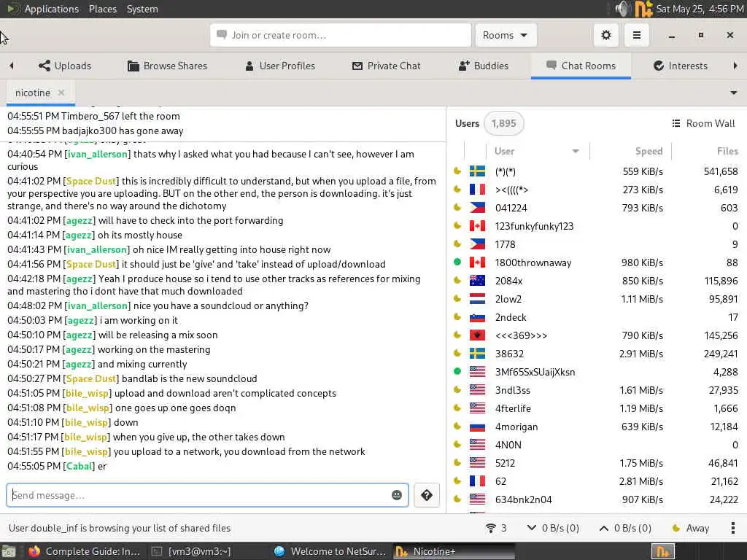Select the Chat Rooms tab
Screen dimensions: 747x560
[x=581, y=66]
